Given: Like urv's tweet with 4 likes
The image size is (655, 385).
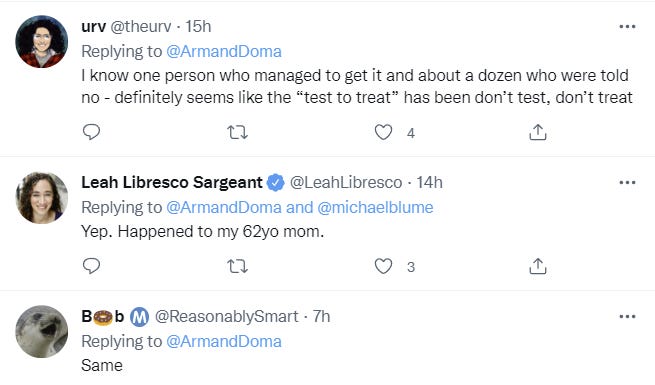Looking at the screenshot, I should tap(383, 132).
